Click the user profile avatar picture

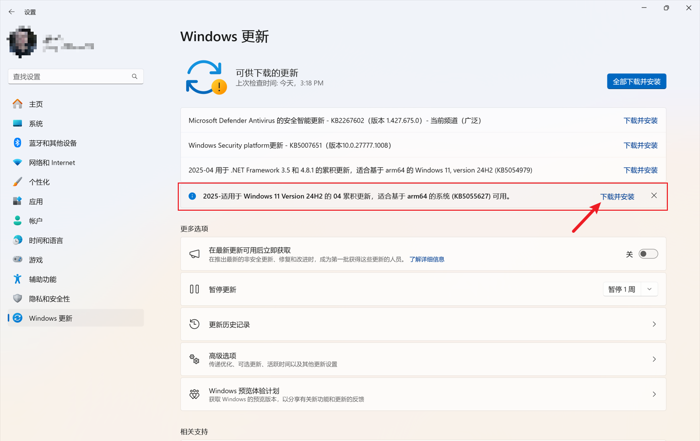pyautogui.click(x=22, y=42)
